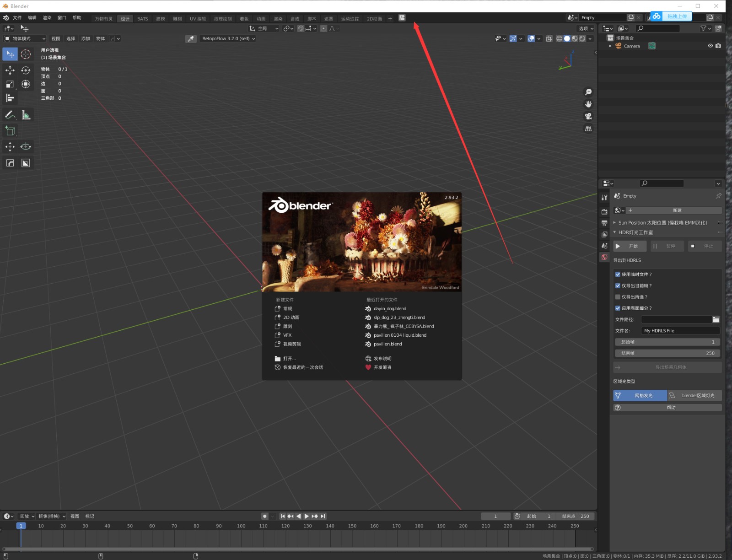The image size is (732, 560).
Task: Uncheck the 仅导出当前帧 checkbox
Action: coord(618,285)
